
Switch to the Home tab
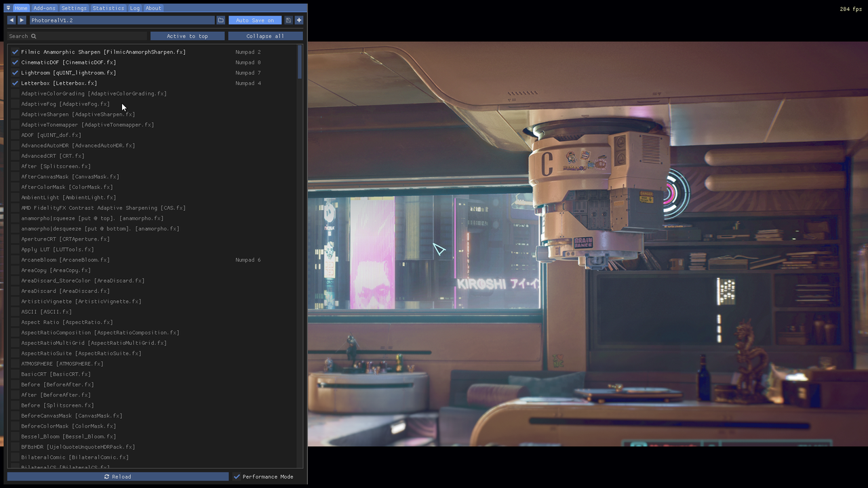21,8
